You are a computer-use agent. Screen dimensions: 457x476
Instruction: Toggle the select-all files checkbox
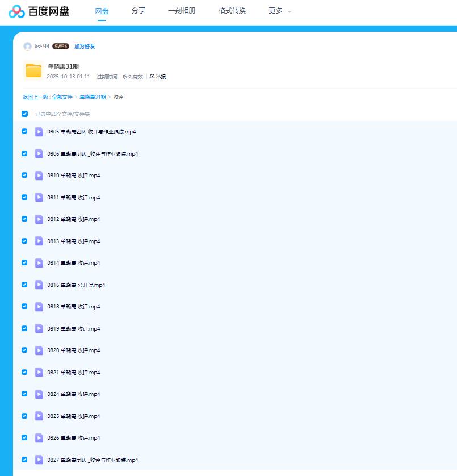point(24,114)
